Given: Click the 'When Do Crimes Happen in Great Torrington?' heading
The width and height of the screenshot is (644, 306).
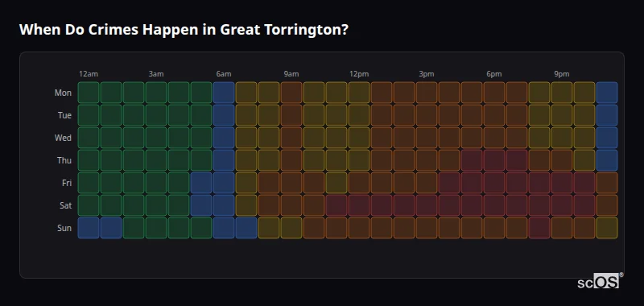Looking at the screenshot, I should (184, 30).
